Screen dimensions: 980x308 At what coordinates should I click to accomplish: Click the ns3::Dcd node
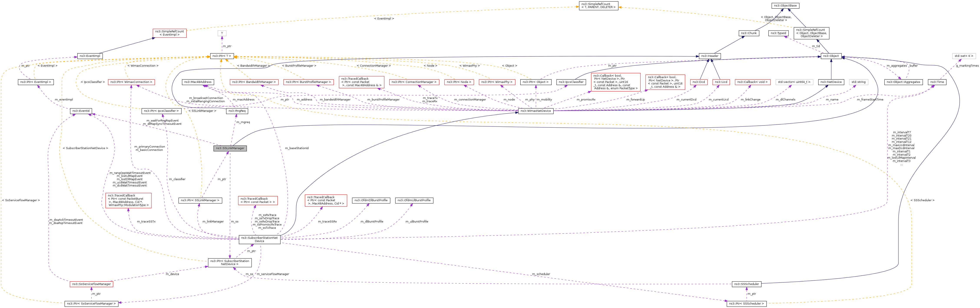click(x=699, y=82)
